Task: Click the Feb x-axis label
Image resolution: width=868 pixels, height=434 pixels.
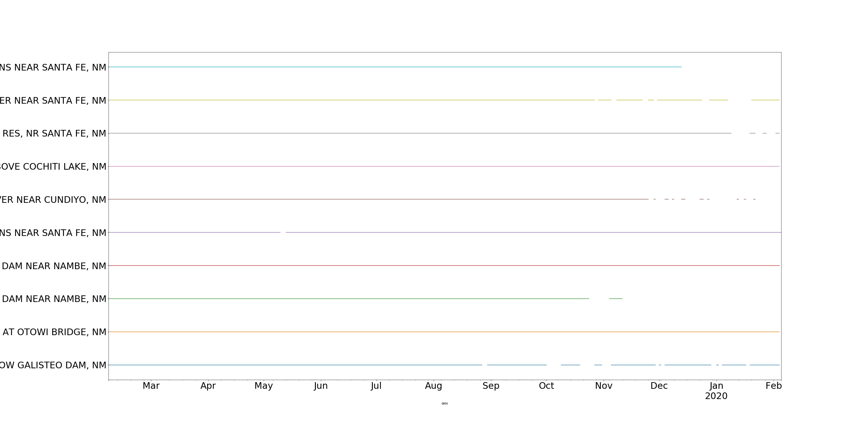Action: coord(773,386)
